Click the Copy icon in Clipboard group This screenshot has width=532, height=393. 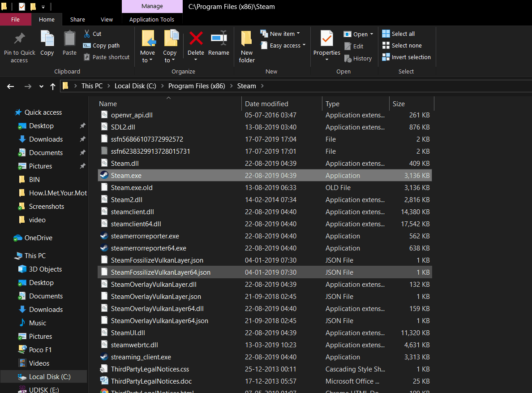pyautogui.click(x=47, y=38)
